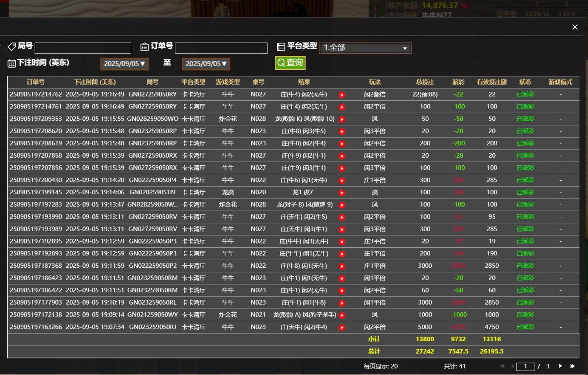Play replay for order 250905197209353

click(x=342, y=119)
